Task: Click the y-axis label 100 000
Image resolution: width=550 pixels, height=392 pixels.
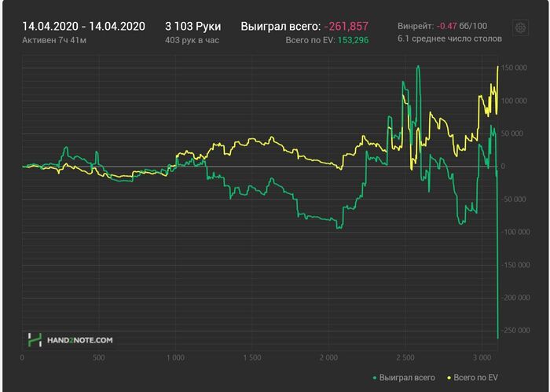Action: pos(514,101)
